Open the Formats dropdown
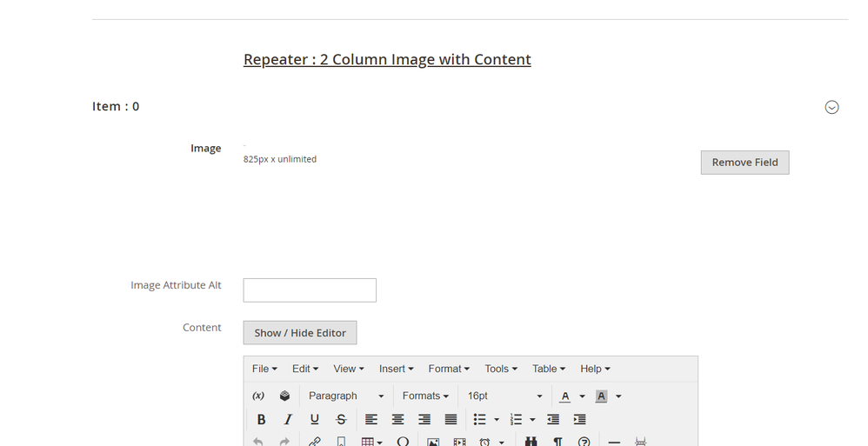The height and width of the screenshot is (446, 868). click(425, 396)
